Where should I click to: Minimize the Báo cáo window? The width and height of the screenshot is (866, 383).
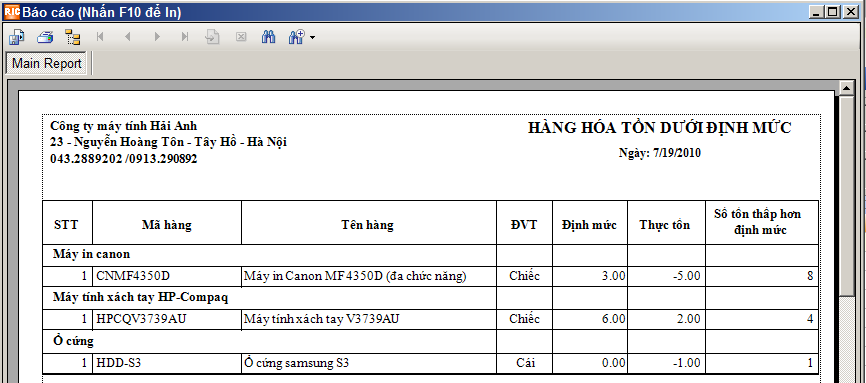pyautogui.click(x=817, y=12)
